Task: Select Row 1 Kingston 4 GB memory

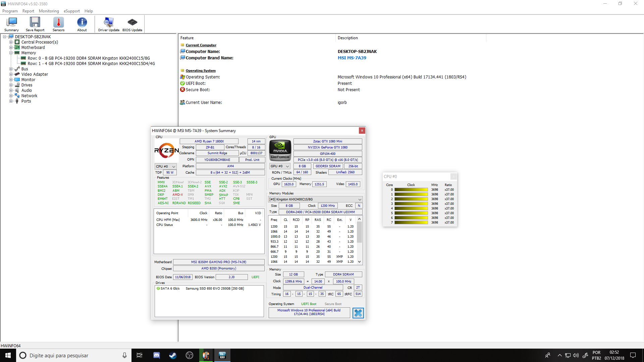Action: click(91, 64)
